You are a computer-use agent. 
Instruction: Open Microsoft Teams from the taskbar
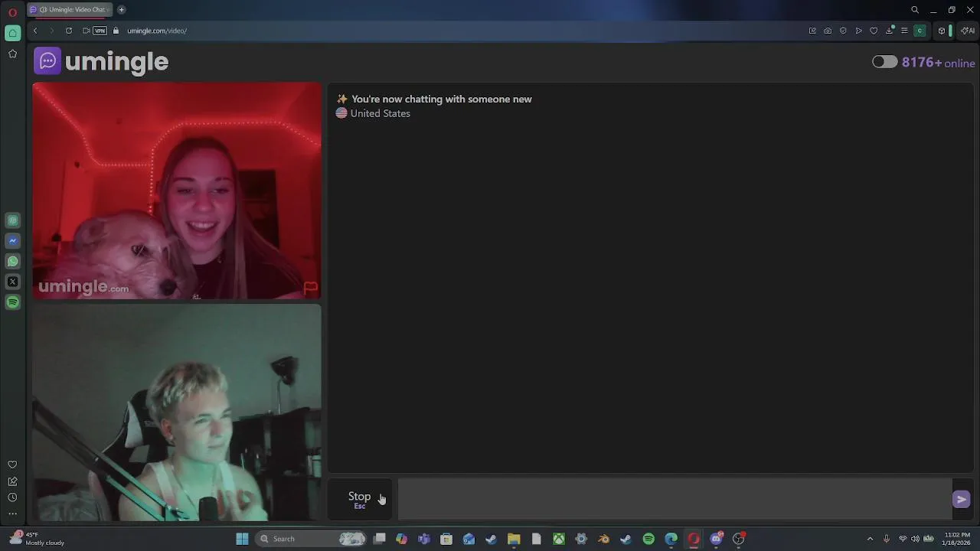tap(424, 539)
